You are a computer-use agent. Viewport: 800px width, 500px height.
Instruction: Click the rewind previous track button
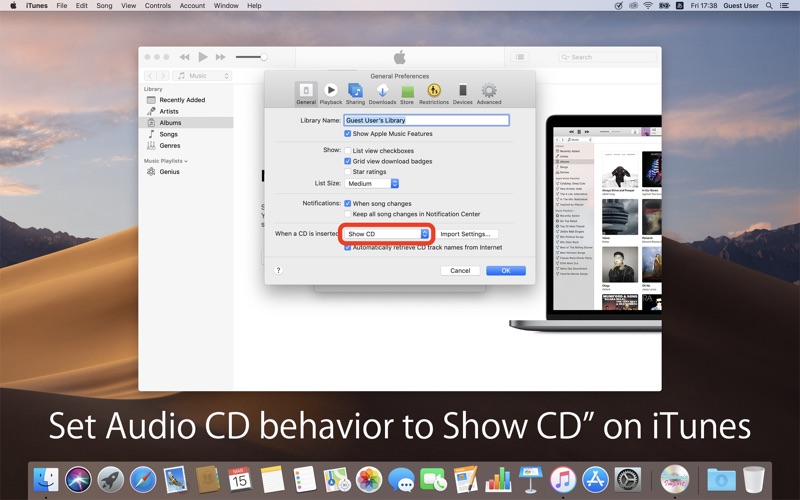pos(185,57)
